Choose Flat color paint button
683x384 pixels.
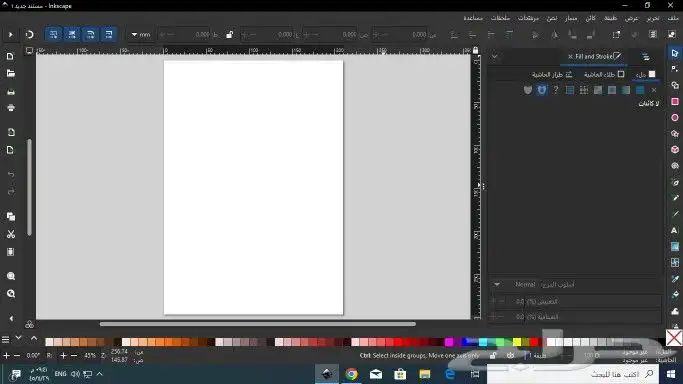point(640,90)
